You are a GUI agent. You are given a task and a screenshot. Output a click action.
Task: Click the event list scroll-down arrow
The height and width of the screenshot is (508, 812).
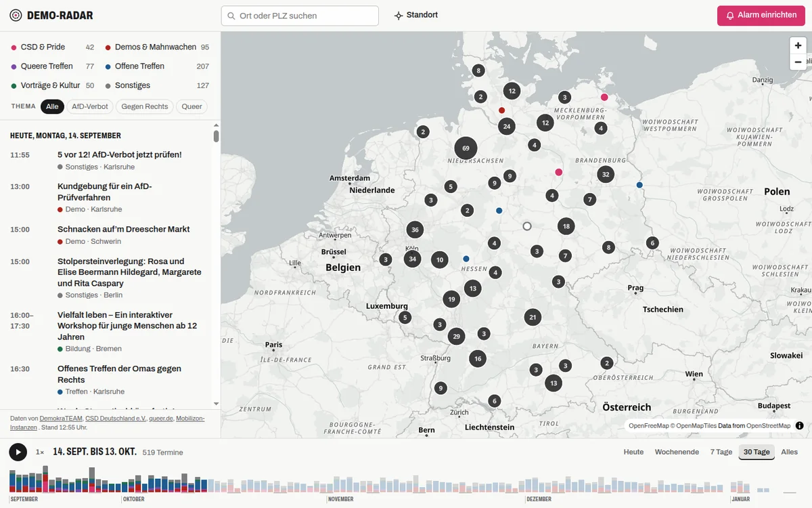217,404
